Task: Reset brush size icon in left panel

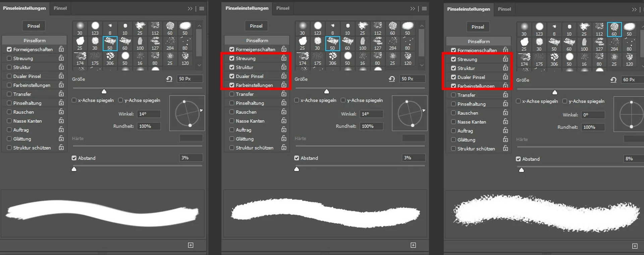Action: pos(169,79)
